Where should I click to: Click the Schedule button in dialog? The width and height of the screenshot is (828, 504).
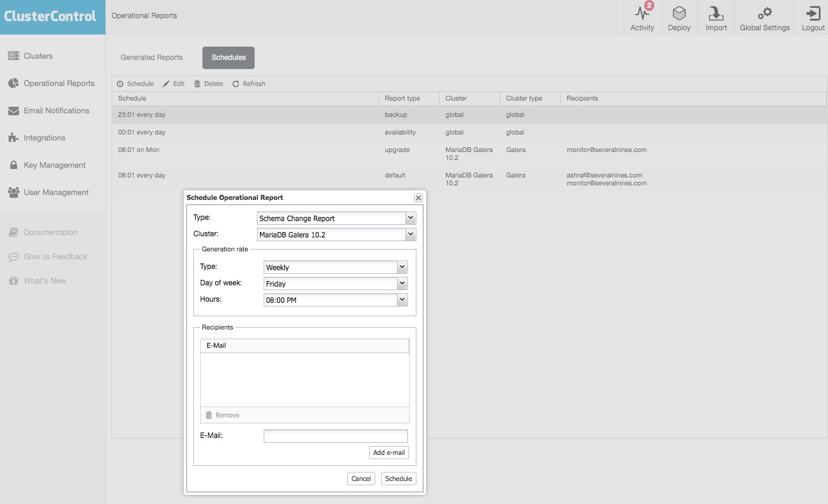[x=399, y=479]
